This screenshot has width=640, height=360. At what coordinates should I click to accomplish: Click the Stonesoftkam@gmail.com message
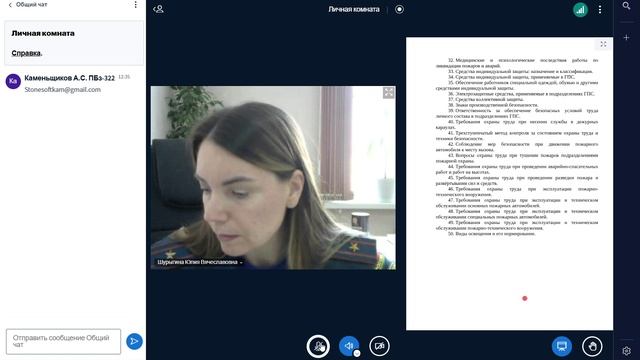pyautogui.click(x=62, y=89)
